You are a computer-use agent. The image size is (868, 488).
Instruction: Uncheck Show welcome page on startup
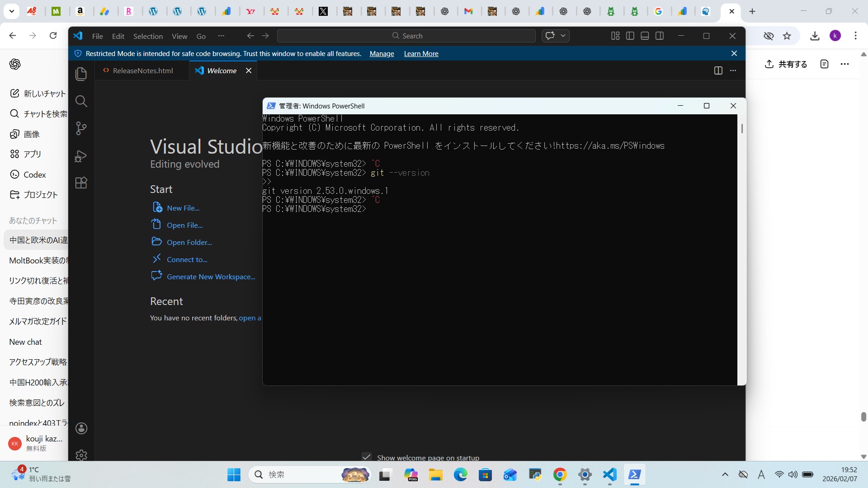coord(367,457)
